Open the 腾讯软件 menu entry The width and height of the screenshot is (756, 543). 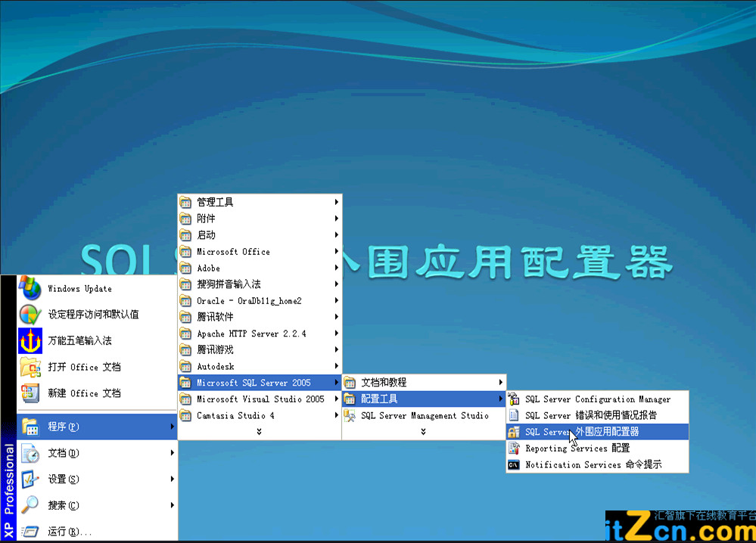260,317
